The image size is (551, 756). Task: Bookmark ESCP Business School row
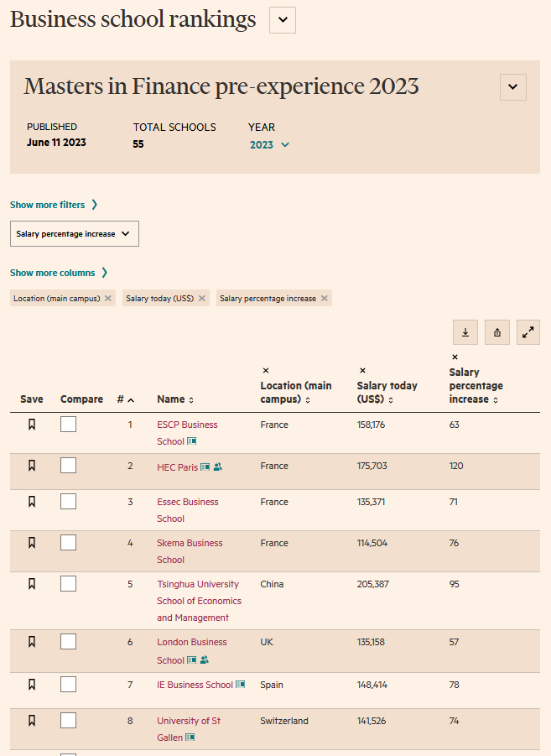tap(32, 425)
